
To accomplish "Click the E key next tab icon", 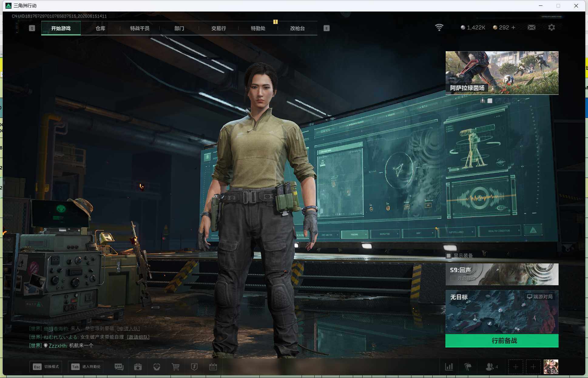I will click(x=326, y=28).
